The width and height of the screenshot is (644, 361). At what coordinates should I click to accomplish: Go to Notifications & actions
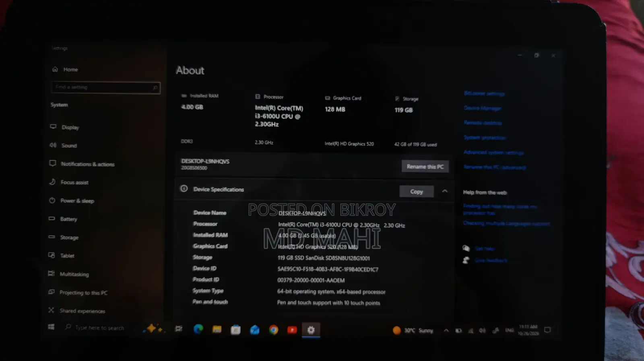click(87, 164)
